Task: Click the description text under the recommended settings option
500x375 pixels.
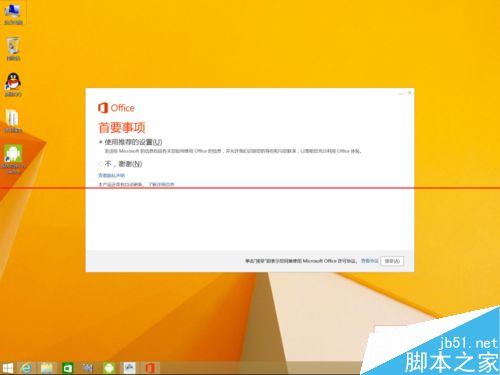Action: pyautogui.click(x=233, y=151)
